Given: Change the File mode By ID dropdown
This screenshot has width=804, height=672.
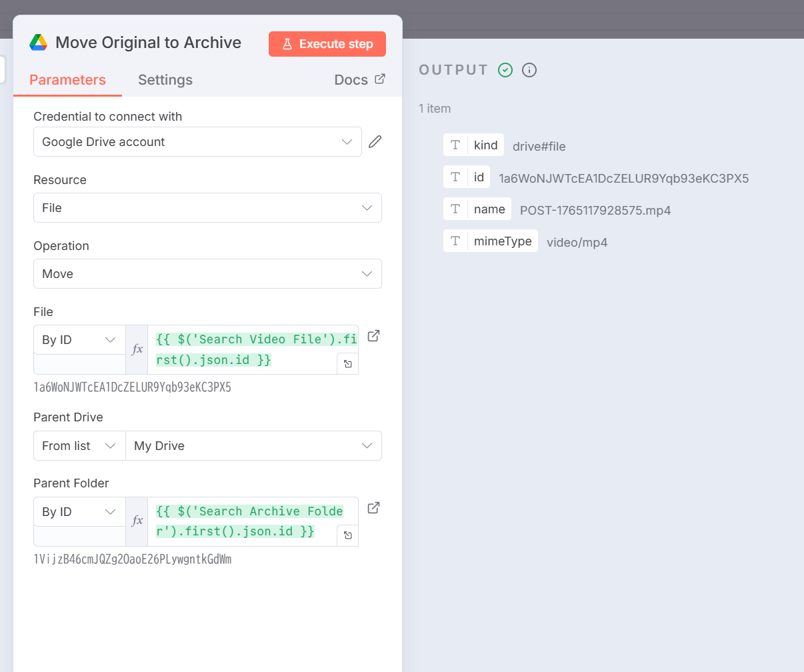Looking at the screenshot, I should point(79,340).
